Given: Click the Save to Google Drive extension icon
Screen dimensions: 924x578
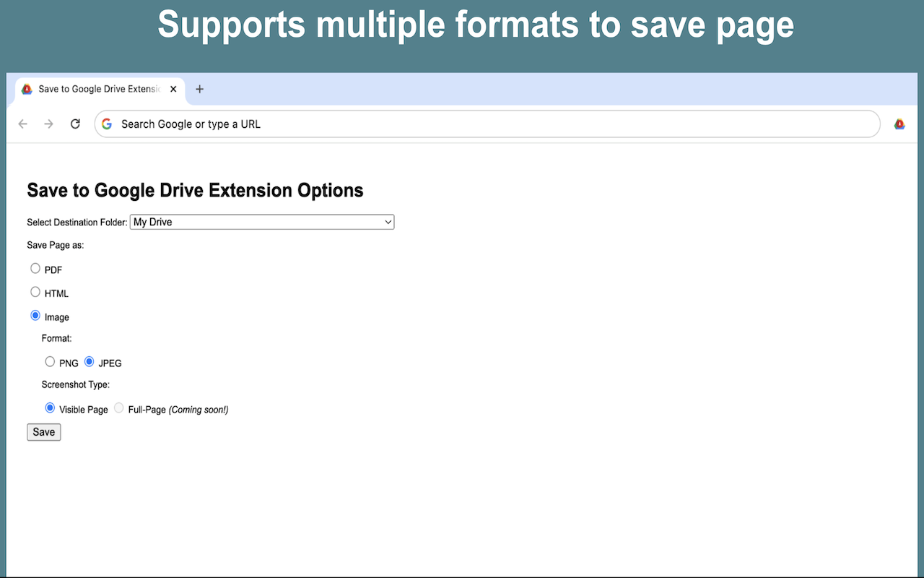Looking at the screenshot, I should click(x=899, y=124).
